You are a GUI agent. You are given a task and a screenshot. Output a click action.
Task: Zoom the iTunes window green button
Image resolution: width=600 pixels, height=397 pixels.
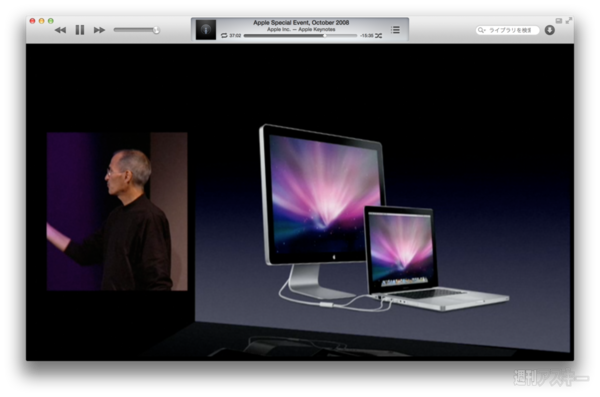click(x=51, y=21)
